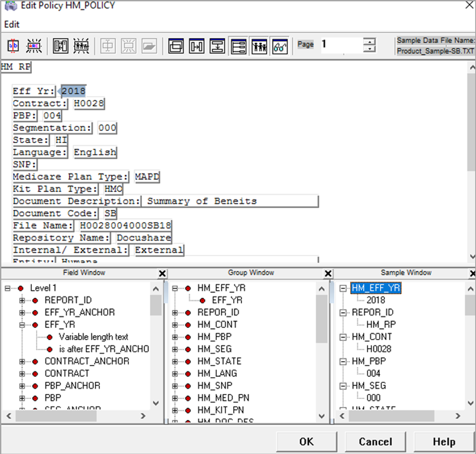
Task: Click the 'ab' define field toolbar icon
Action: pyautogui.click(x=13, y=46)
